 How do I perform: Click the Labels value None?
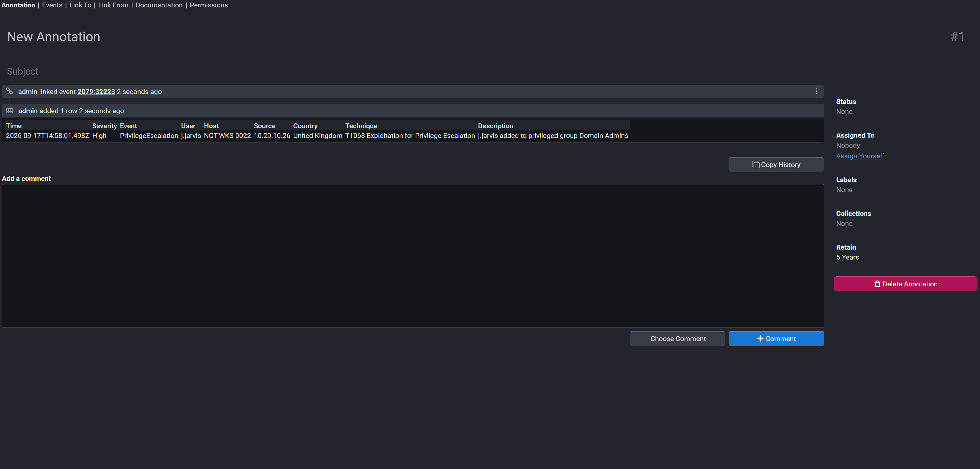[x=844, y=190]
